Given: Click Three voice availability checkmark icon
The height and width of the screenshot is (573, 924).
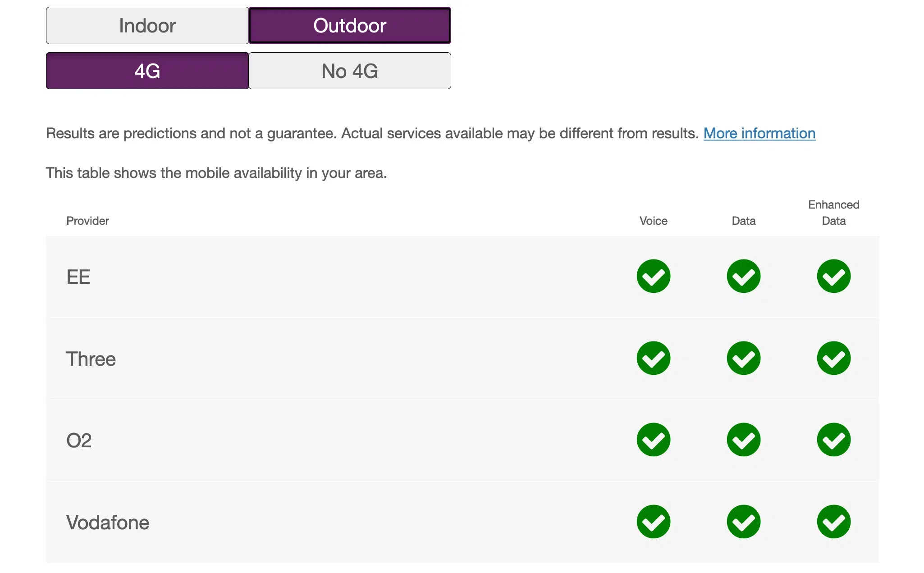Looking at the screenshot, I should click(653, 358).
